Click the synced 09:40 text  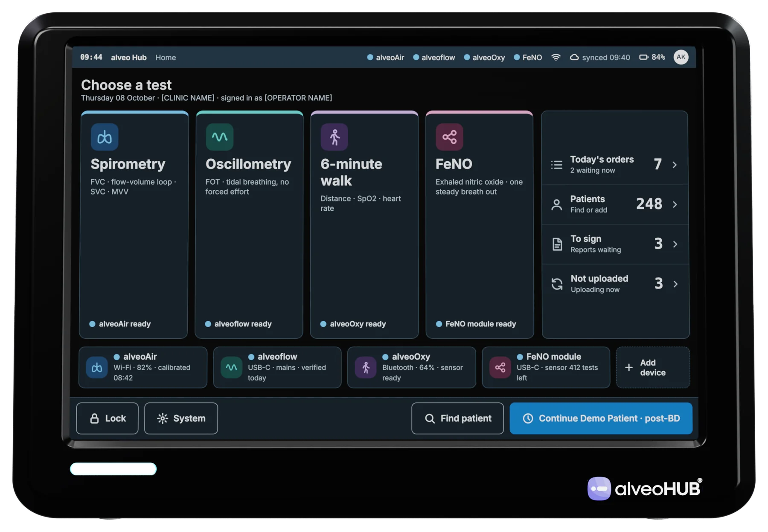pyautogui.click(x=606, y=57)
